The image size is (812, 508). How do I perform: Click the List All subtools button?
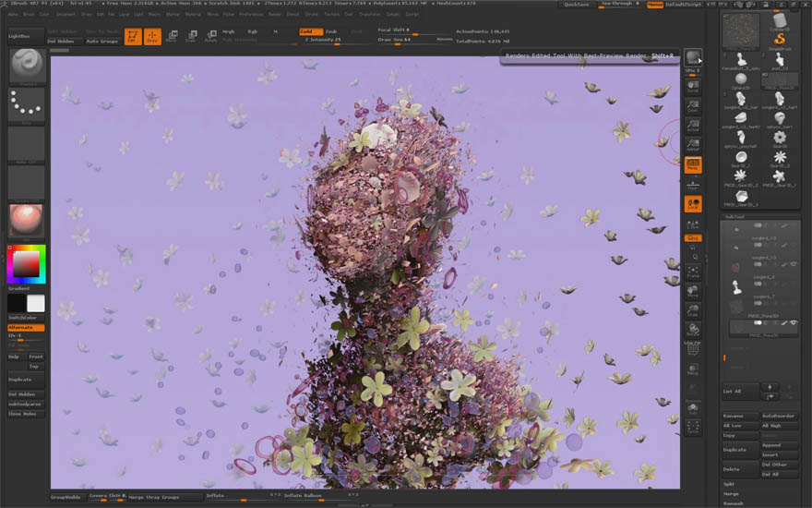[x=741, y=392]
